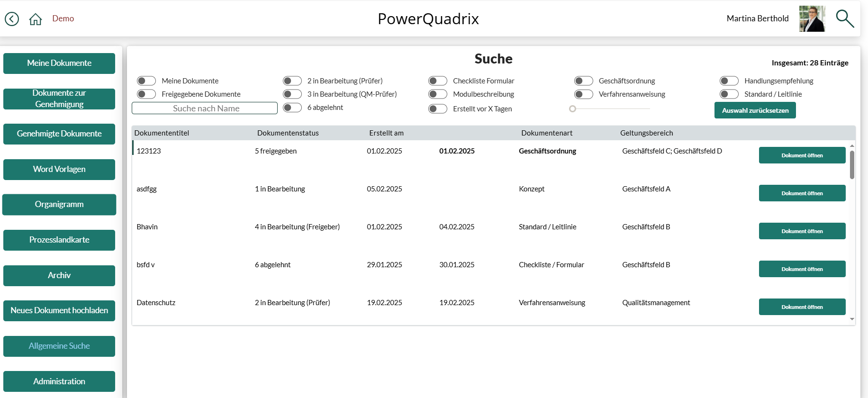Toggle Handlungsempfehlung filter switch
This screenshot has height=398, width=868.
click(729, 81)
